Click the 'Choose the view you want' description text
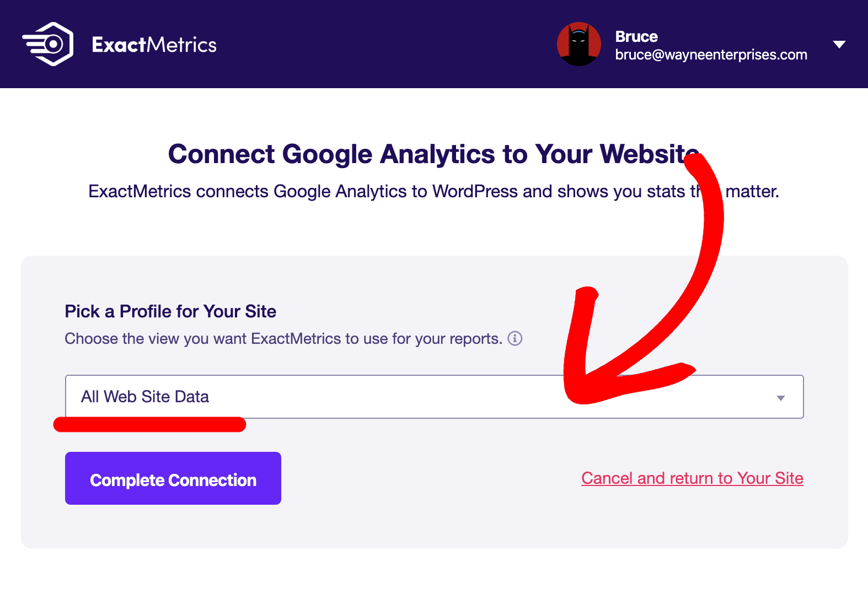The width and height of the screenshot is (868, 594). pos(283,338)
